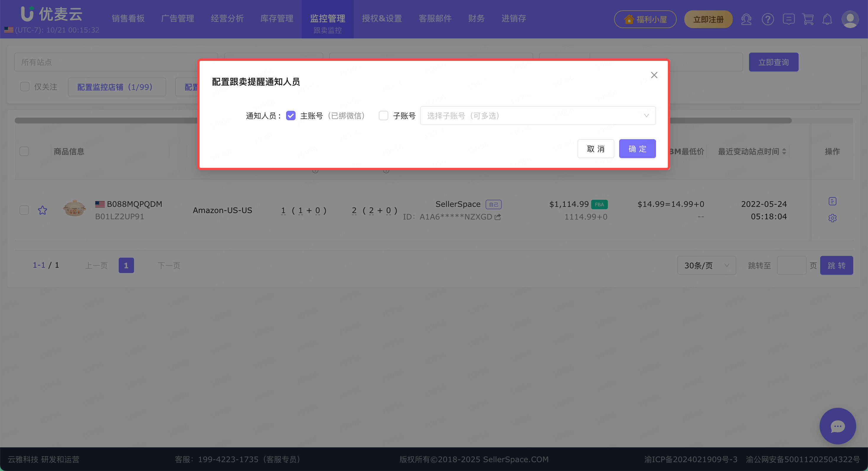Screen dimensions: 868x471
Task: Toggle the 仅关注 checkbox
Action: click(25, 87)
